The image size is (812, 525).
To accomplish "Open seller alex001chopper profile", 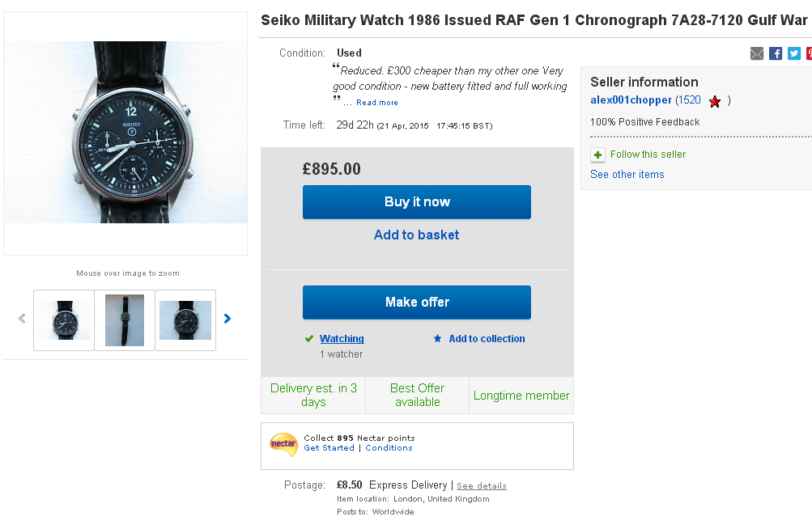I will click(631, 100).
